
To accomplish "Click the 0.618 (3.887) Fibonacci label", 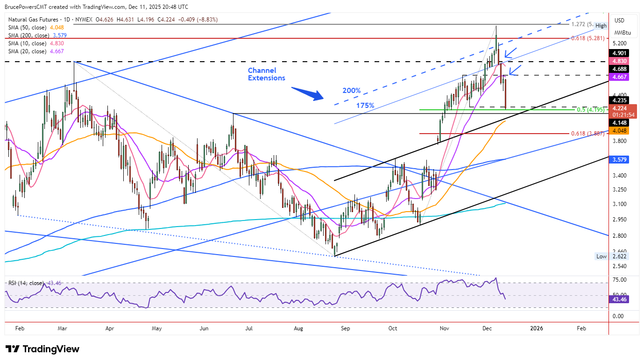I will (588, 134).
